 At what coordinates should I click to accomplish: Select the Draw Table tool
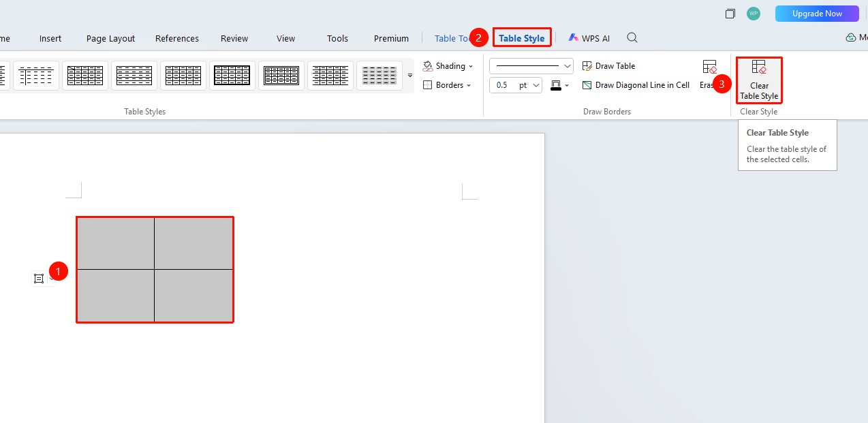click(x=608, y=66)
